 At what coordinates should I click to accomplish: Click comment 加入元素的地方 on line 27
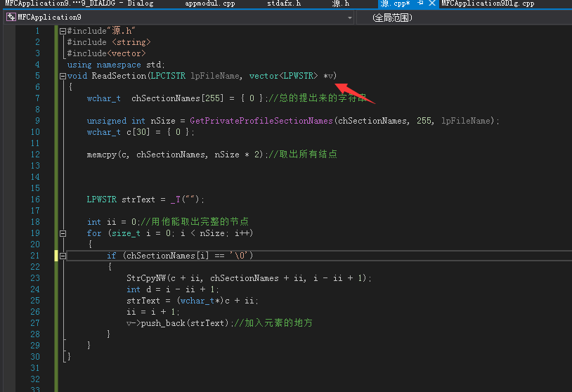click(274, 323)
